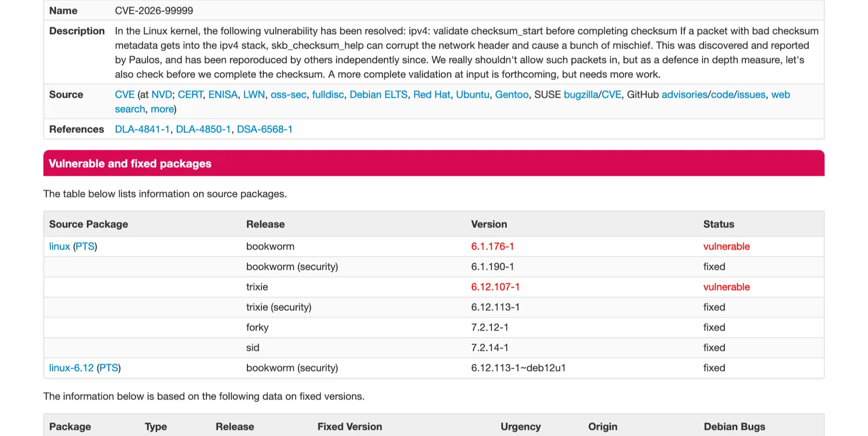Open GitHub advisories link
This screenshot has height=436, width=868.
pos(685,94)
